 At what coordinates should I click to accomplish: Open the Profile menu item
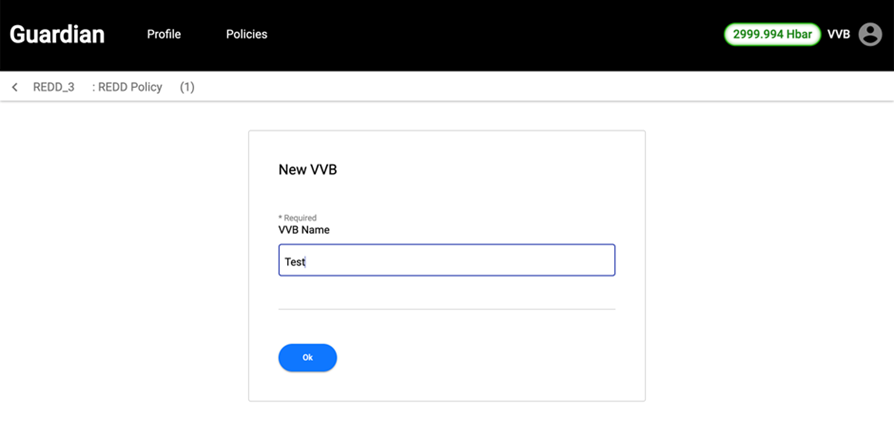(164, 34)
